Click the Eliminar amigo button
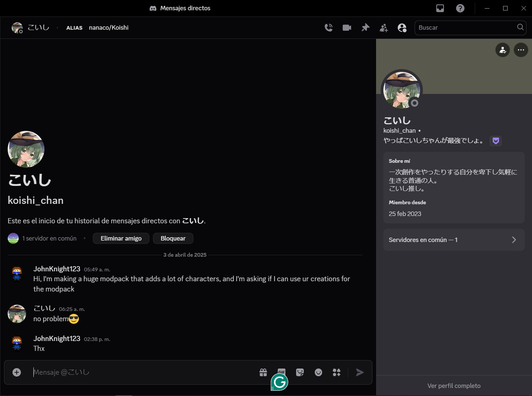Image resolution: width=532 pixels, height=396 pixels. click(x=121, y=238)
